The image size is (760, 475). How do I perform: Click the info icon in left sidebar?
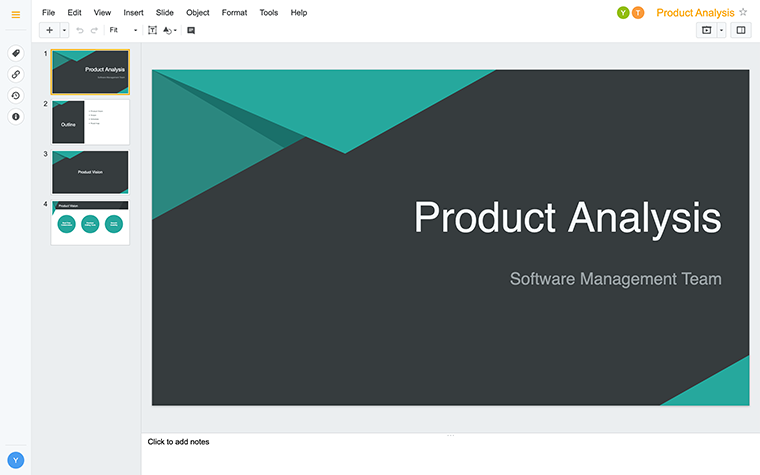pos(15,117)
